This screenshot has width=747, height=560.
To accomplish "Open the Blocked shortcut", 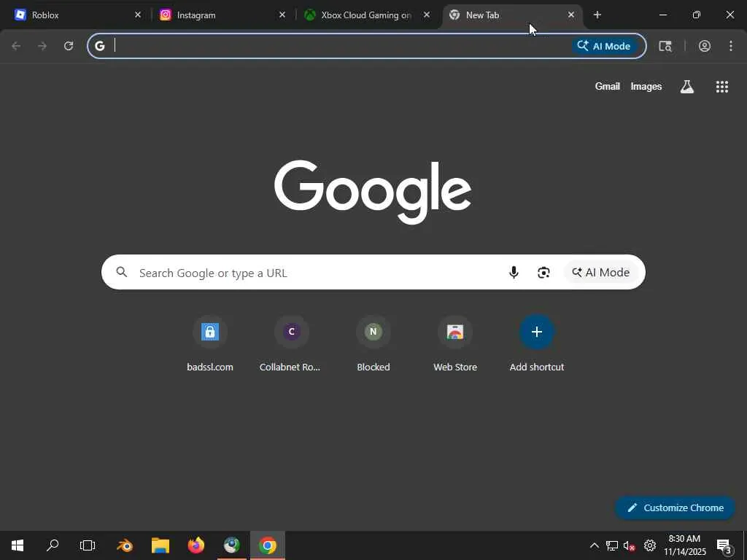I will tap(373, 344).
